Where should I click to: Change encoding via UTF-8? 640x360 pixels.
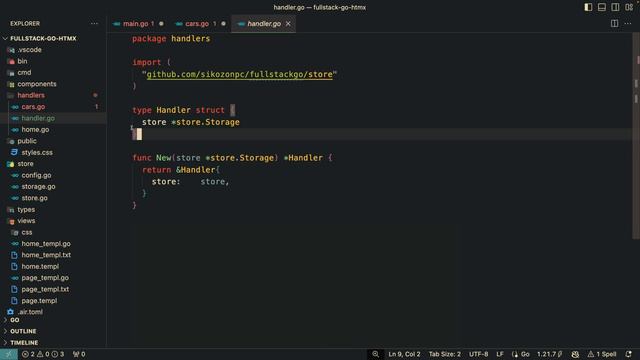(478, 354)
